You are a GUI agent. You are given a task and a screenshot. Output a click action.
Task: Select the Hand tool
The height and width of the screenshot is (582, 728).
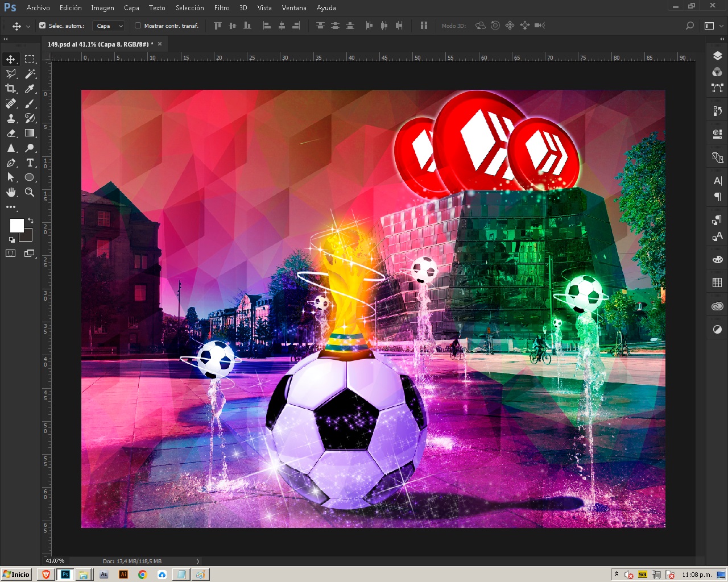coord(11,192)
